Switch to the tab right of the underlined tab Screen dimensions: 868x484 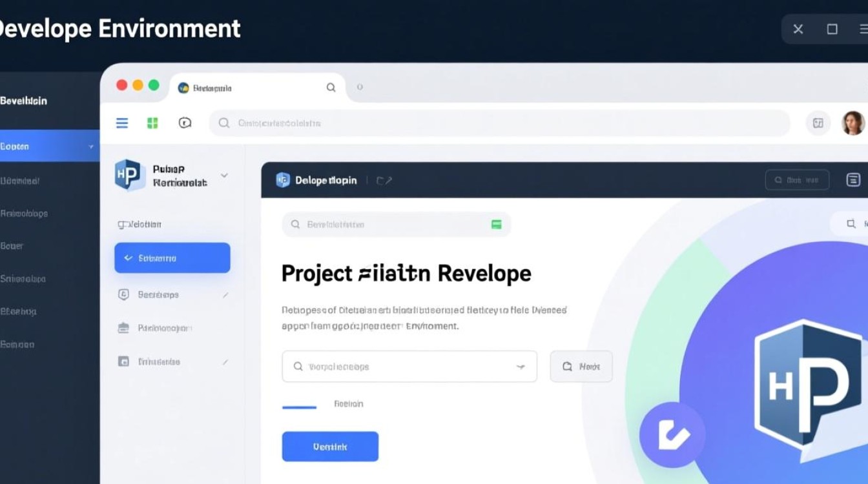click(348, 404)
